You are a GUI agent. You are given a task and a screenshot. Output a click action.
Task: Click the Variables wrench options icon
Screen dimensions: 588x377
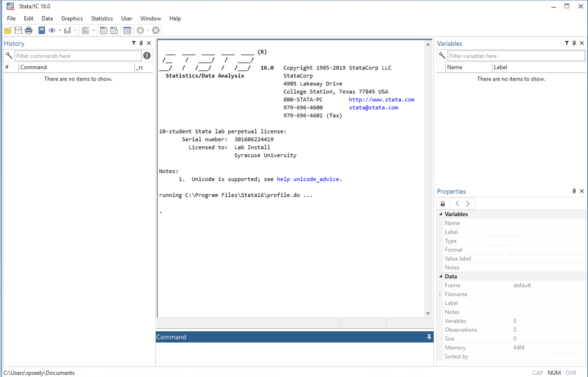coord(442,55)
